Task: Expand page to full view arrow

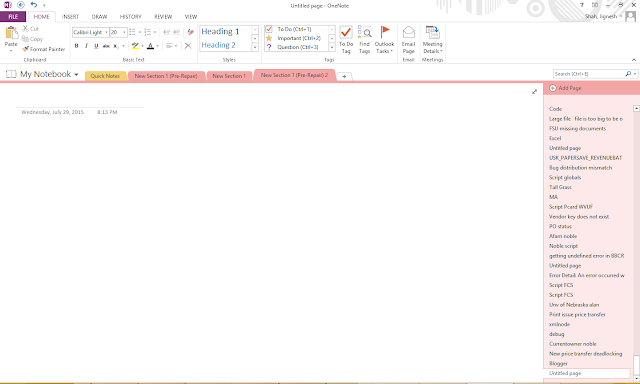Action: pos(534,92)
